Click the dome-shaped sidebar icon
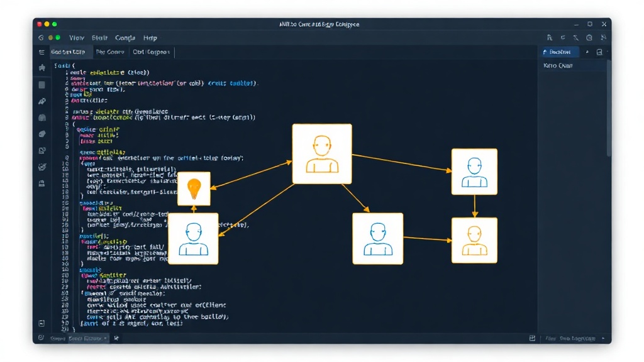644x362 pixels. pos(42,118)
